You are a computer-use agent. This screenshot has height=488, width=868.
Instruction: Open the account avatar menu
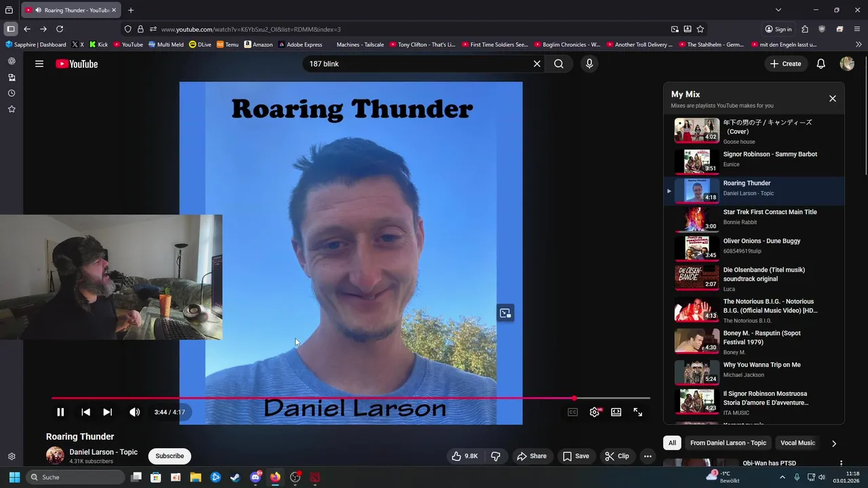(x=847, y=64)
